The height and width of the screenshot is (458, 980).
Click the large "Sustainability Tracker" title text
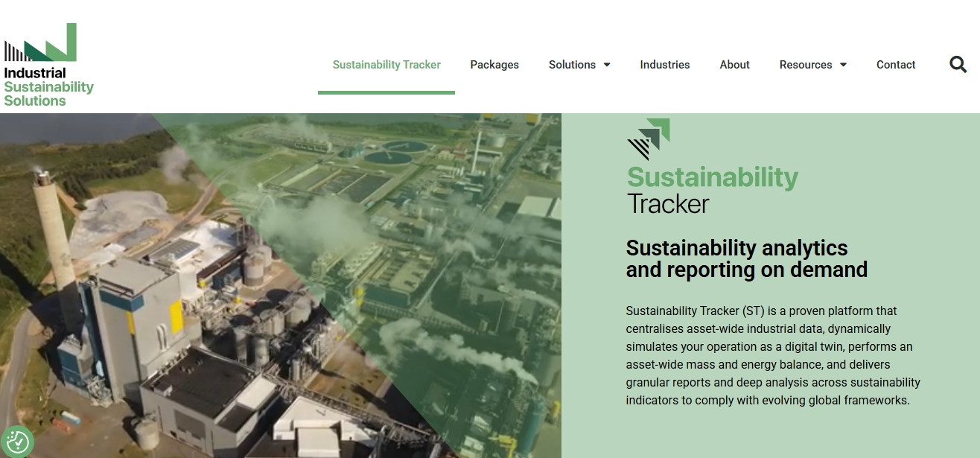click(713, 190)
